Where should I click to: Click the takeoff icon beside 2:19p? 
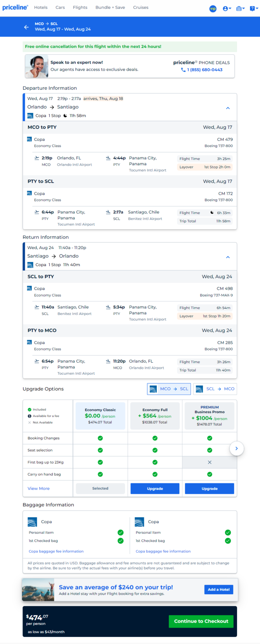(37, 158)
